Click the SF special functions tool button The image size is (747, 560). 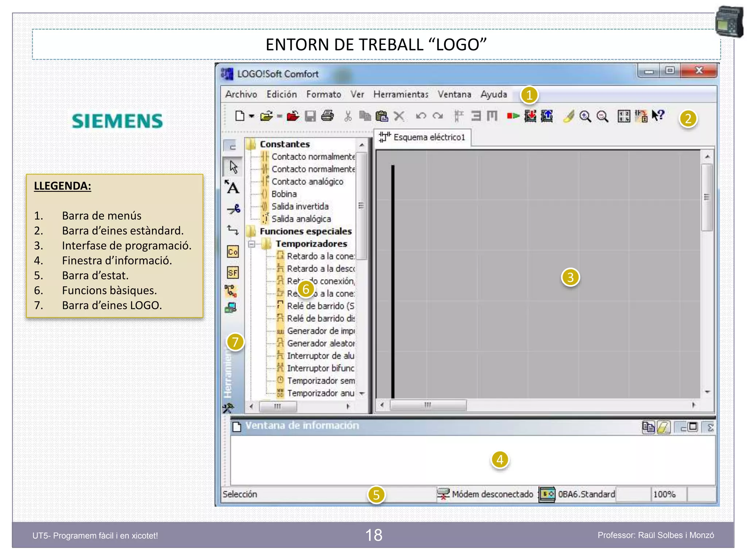(x=233, y=272)
